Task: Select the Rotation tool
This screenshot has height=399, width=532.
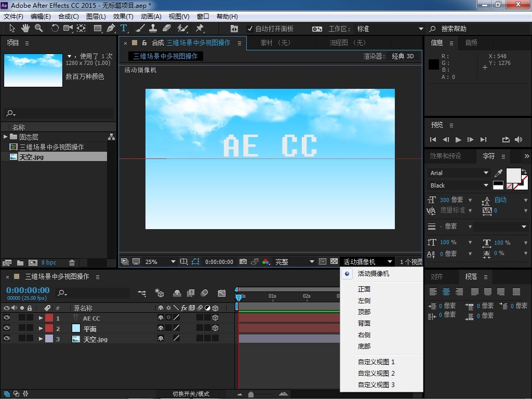Action: click(x=55, y=29)
